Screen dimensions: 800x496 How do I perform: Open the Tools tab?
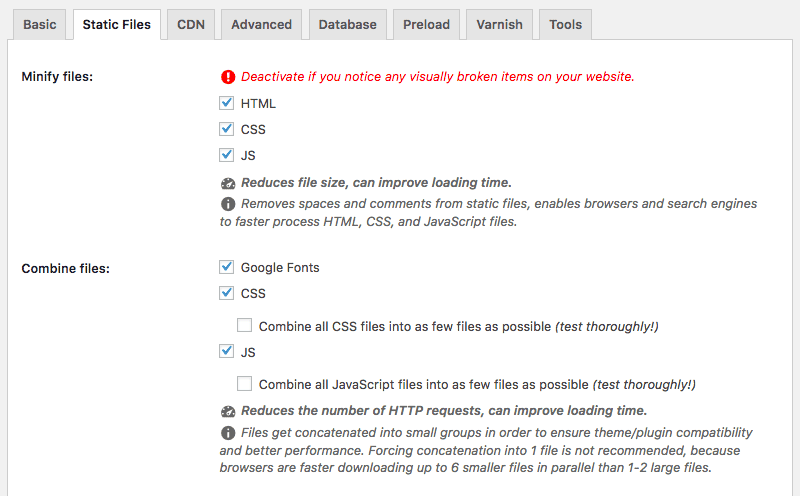coord(565,24)
